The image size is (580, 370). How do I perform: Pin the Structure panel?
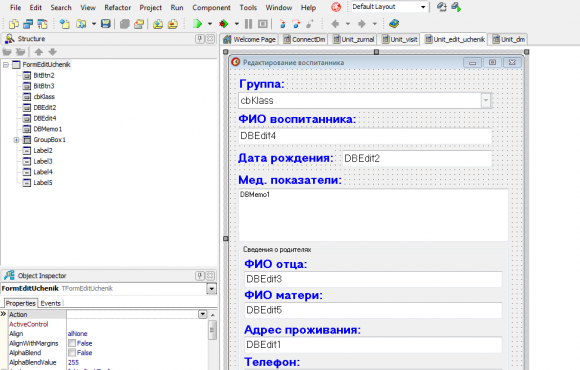[x=200, y=38]
